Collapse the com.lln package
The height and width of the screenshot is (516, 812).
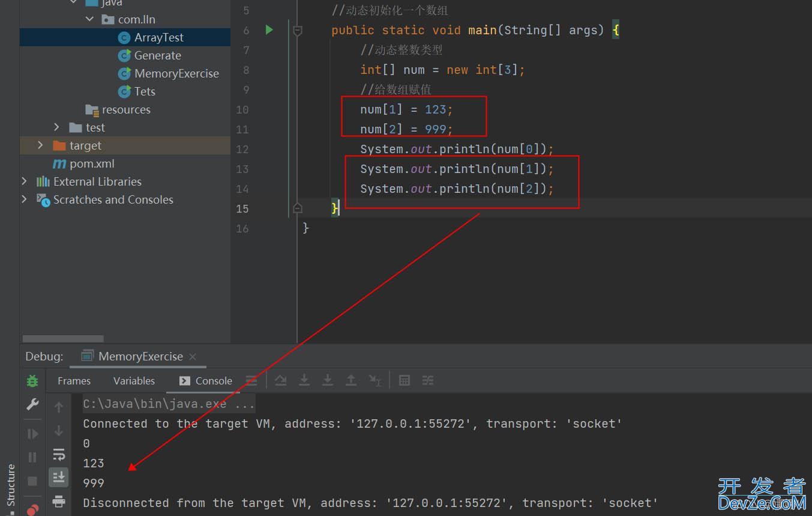(x=89, y=19)
